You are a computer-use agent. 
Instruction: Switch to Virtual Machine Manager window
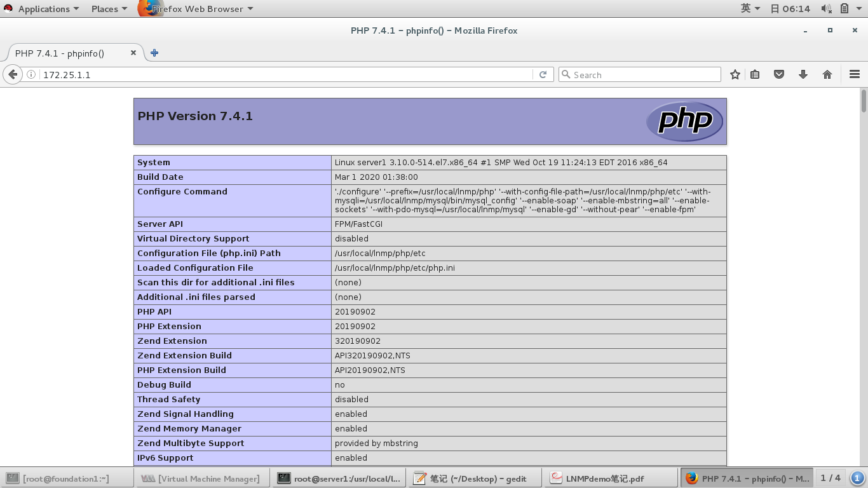tap(201, 478)
